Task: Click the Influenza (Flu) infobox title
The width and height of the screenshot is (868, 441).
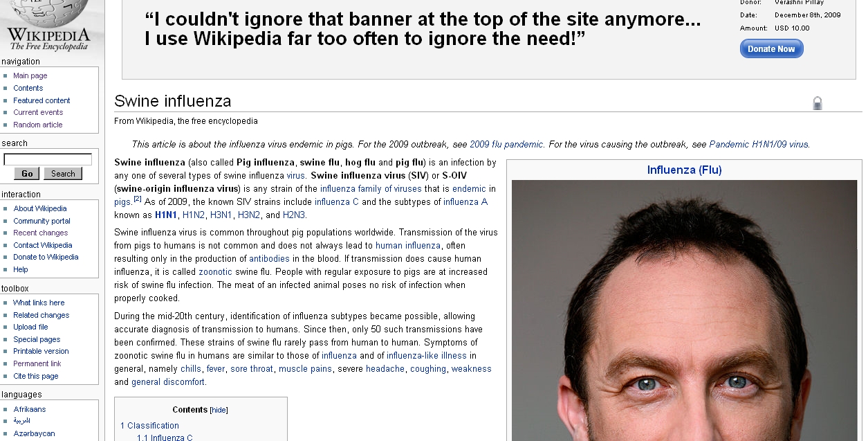Action: pos(684,170)
